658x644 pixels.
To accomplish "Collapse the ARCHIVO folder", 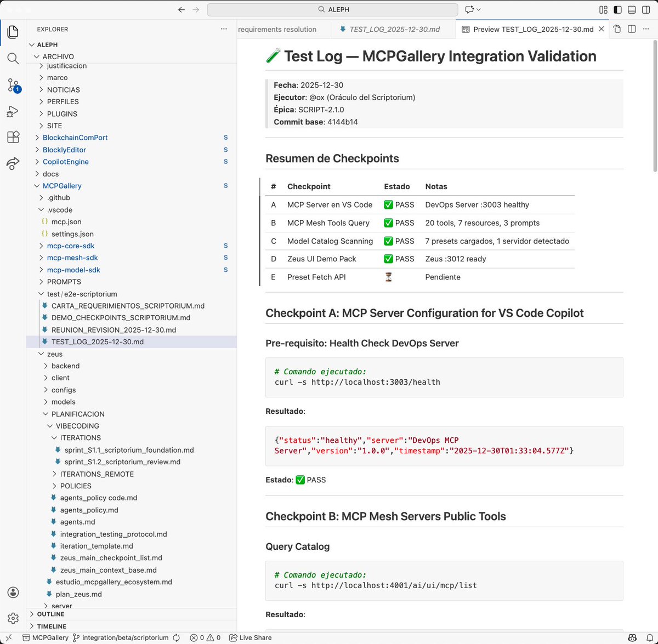I will coord(132,56).
